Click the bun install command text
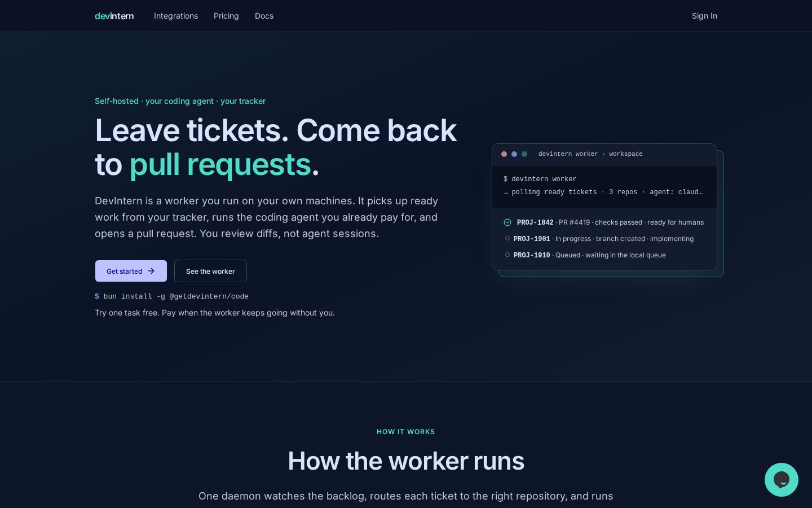 [x=171, y=296]
